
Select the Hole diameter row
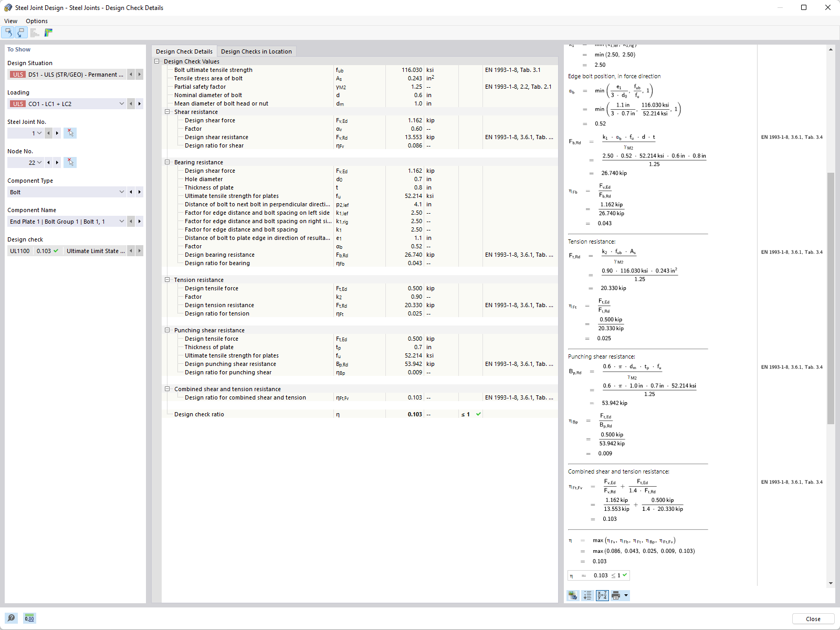pyautogui.click(x=360, y=179)
